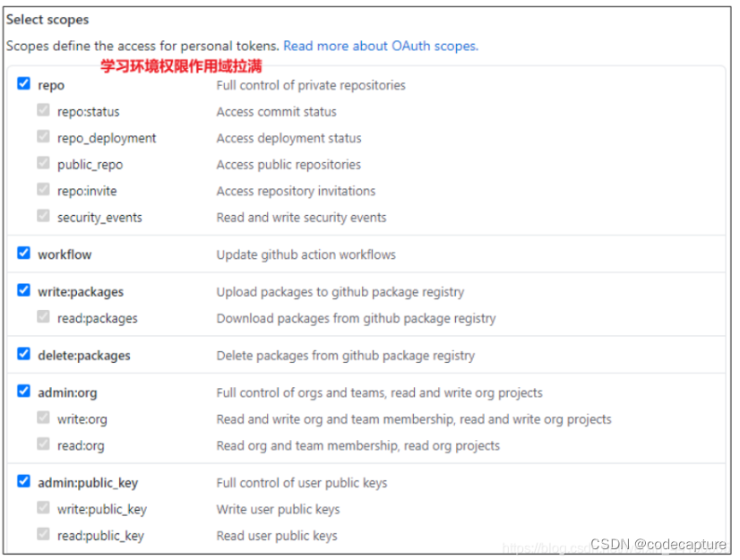Toggle the repo:status checkbox
Image resolution: width=740 pixels, height=560 pixels.
point(43,110)
